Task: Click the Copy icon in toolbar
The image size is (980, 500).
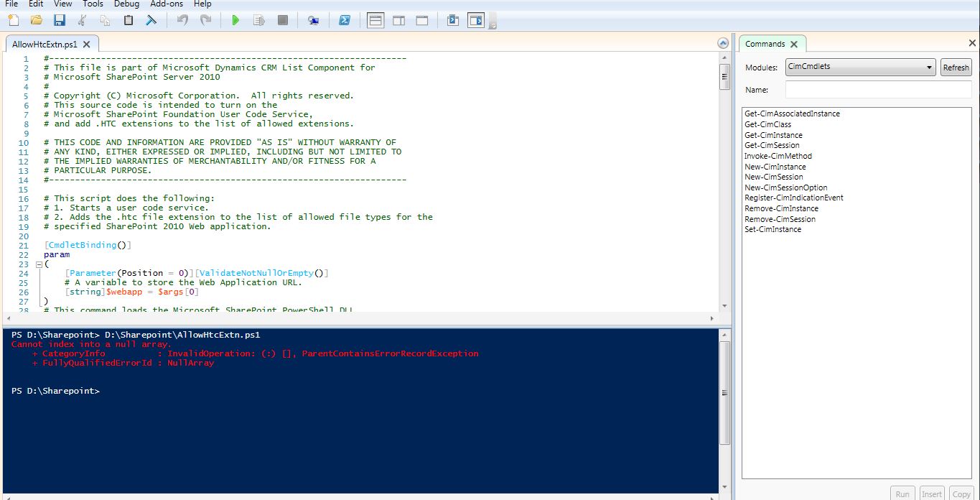Action: 106,20
